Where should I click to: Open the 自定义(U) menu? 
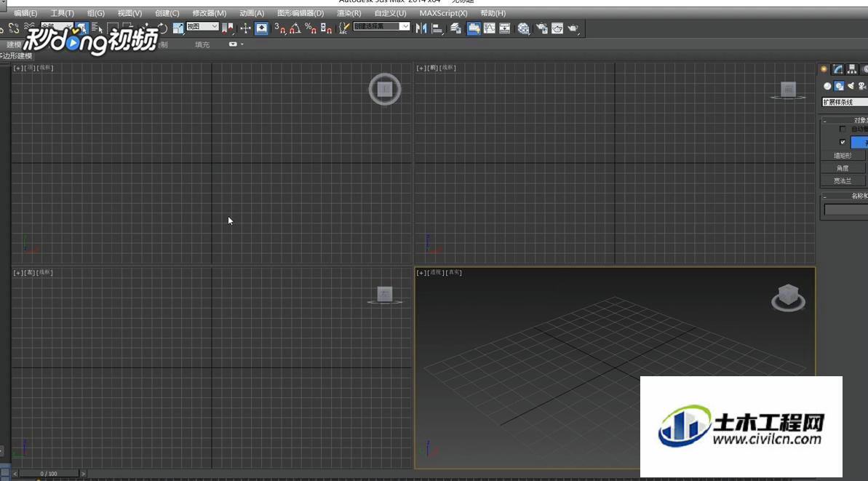point(390,13)
